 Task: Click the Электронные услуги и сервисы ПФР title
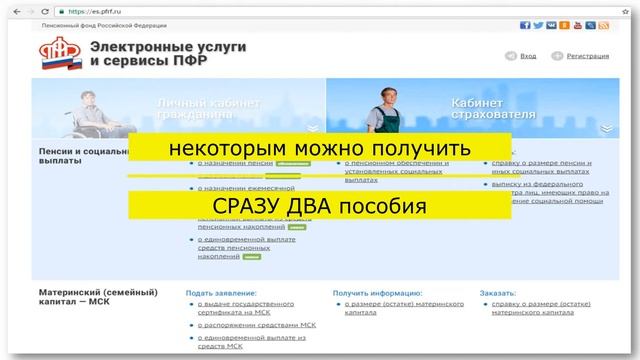coord(168,53)
